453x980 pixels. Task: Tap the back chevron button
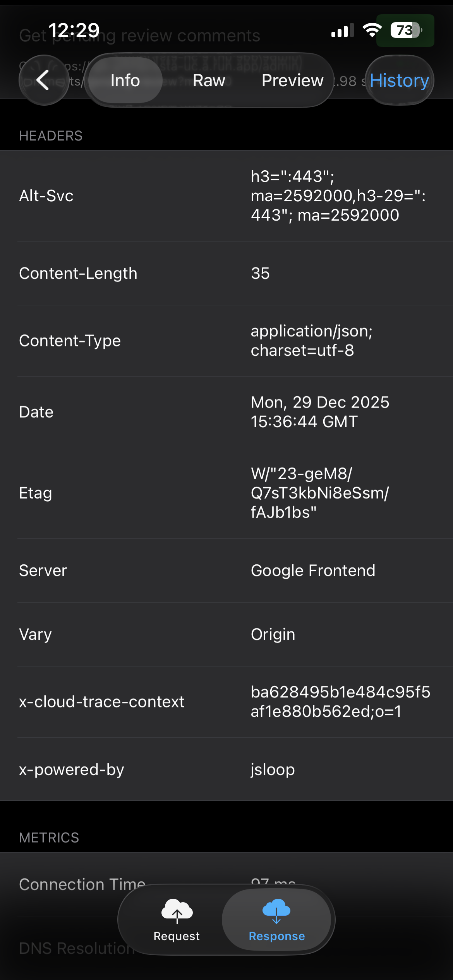coord(43,80)
